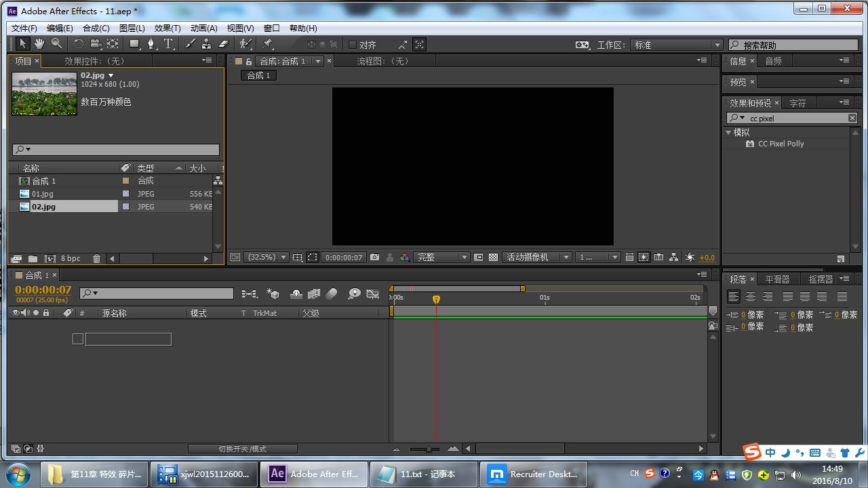Select the Puppet Pin tool
Viewport: 868px width, 488px height.
268,44
